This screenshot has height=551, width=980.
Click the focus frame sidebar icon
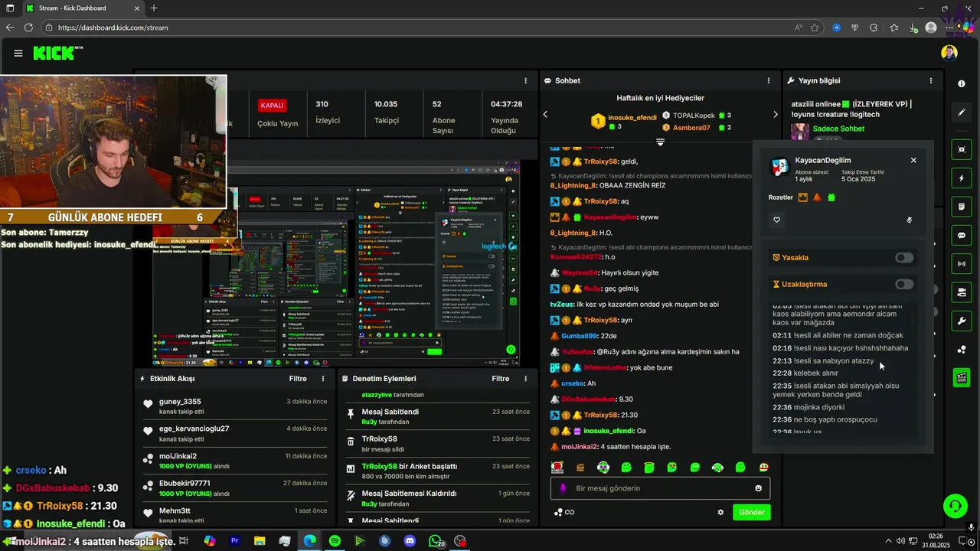962,149
